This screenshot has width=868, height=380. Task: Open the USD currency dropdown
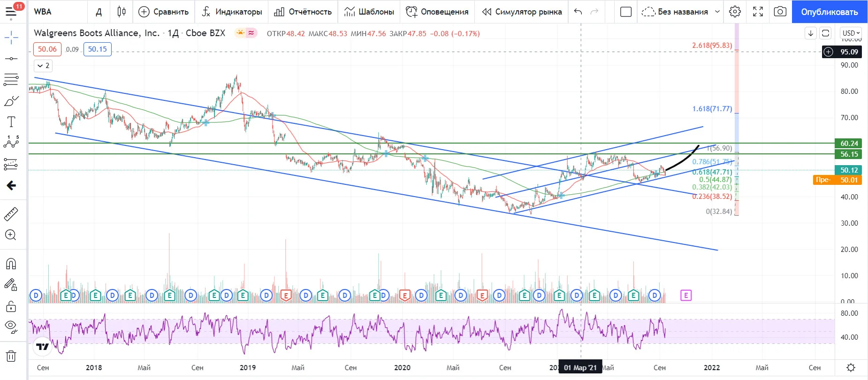point(851,33)
